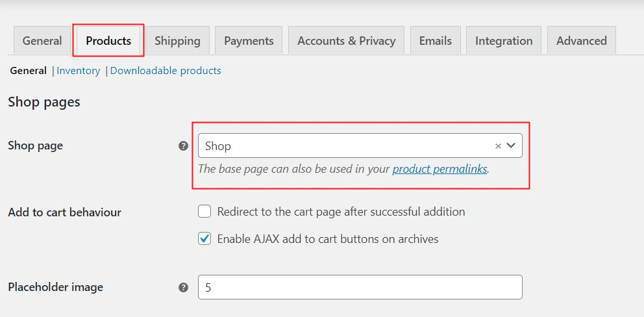
Task: Switch to the Emails tab
Action: [x=435, y=41]
